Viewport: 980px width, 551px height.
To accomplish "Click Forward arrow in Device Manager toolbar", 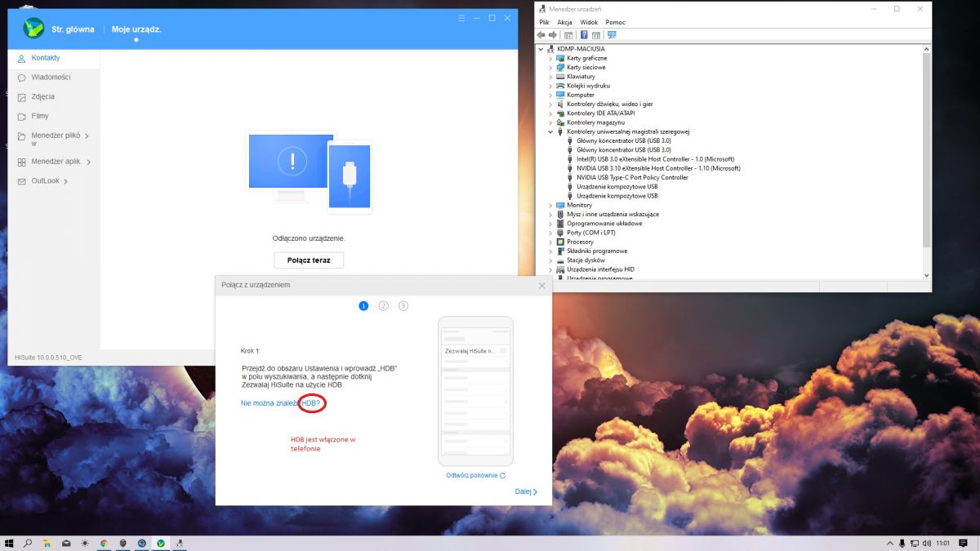I will coord(553,35).
